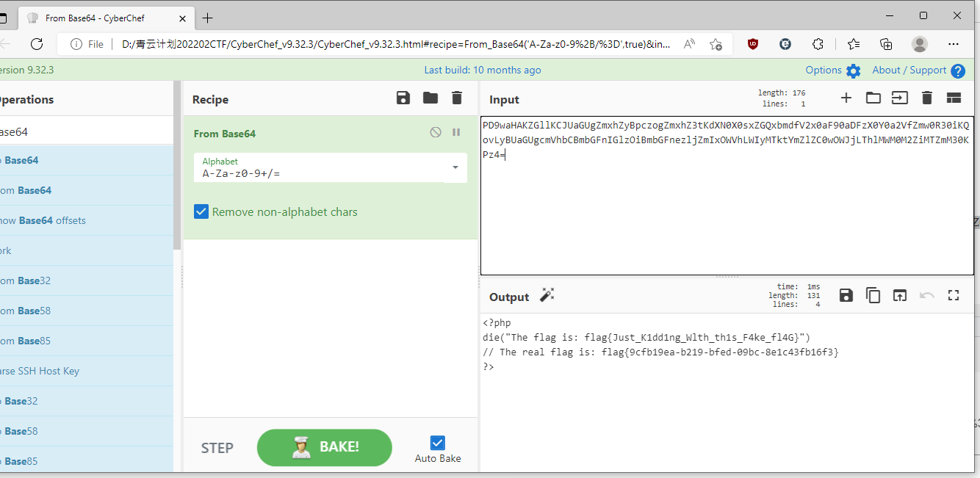Click the real flag output line
Image resolution: width=980 pixels, height=478 pixels.
(660, 352)
